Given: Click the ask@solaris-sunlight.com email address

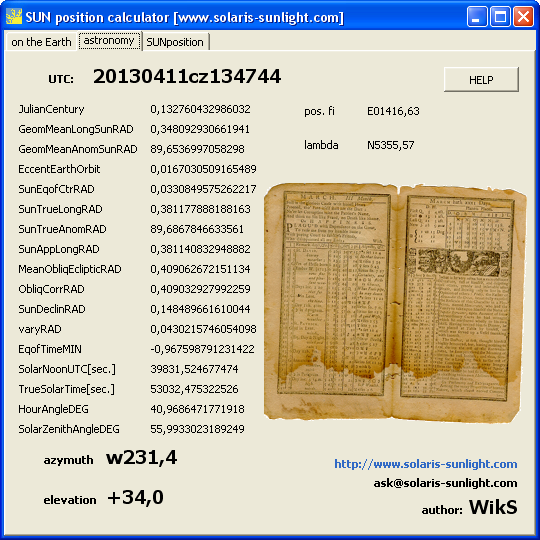Looking at the screenshot, I should (x=445, y=483).
